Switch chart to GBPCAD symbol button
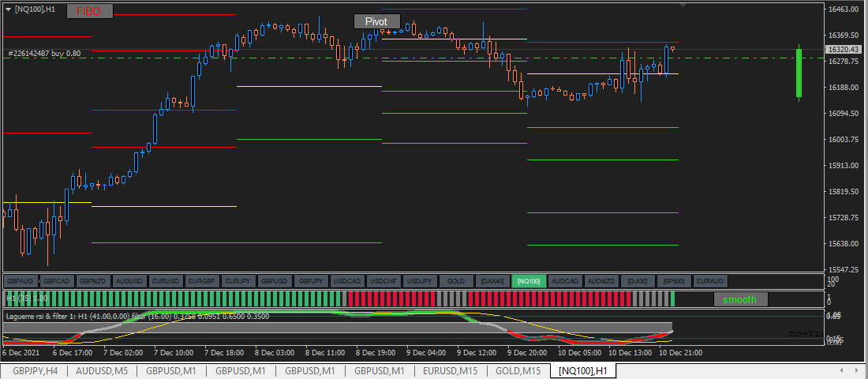 pos(57,281)
